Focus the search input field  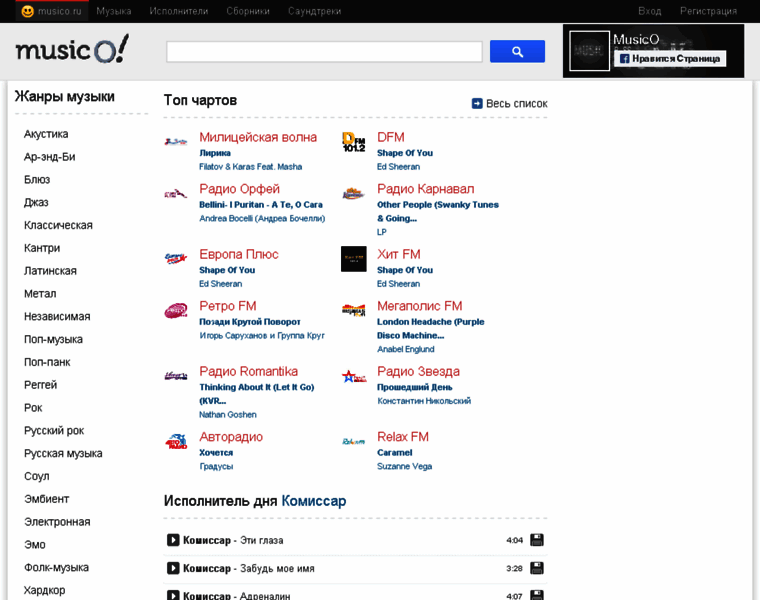click(324, 51)
